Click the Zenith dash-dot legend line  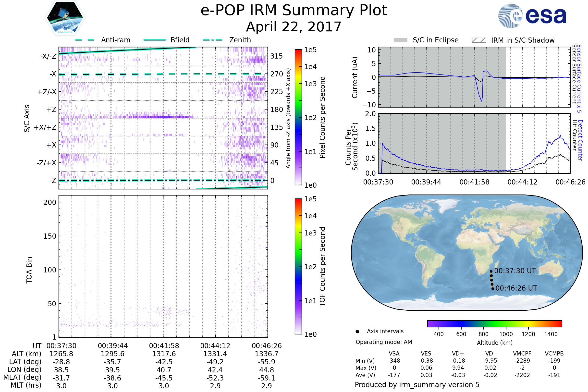[x=213, y=40]
